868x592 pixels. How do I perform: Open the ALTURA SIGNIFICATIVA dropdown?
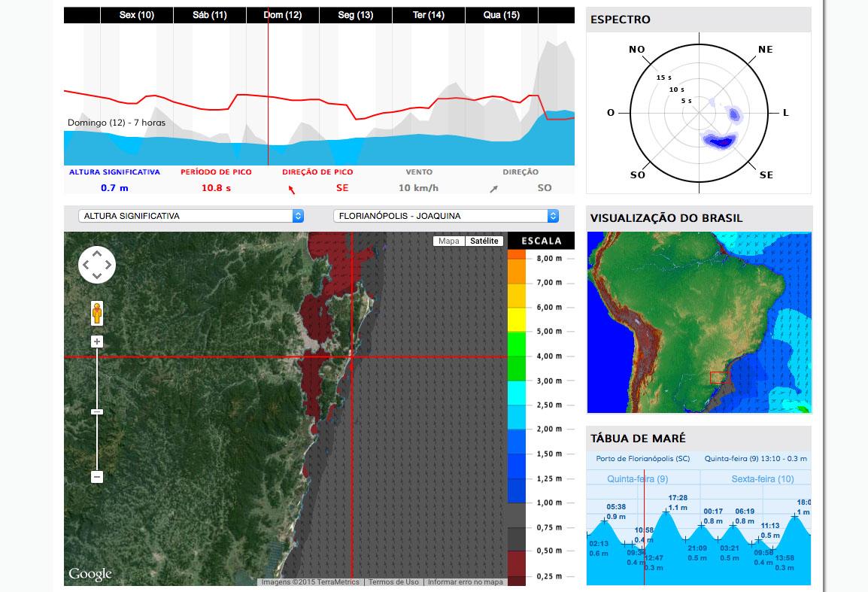[191, 216]
